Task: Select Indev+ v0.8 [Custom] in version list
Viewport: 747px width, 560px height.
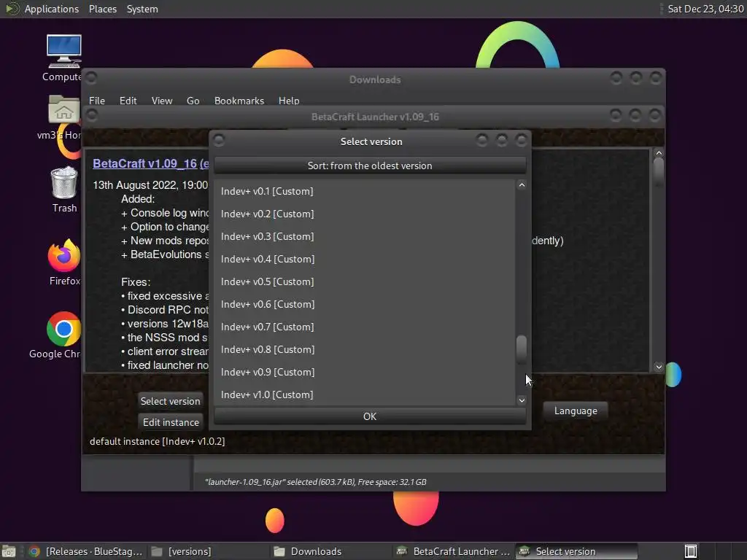Action: tap(365, 349)
